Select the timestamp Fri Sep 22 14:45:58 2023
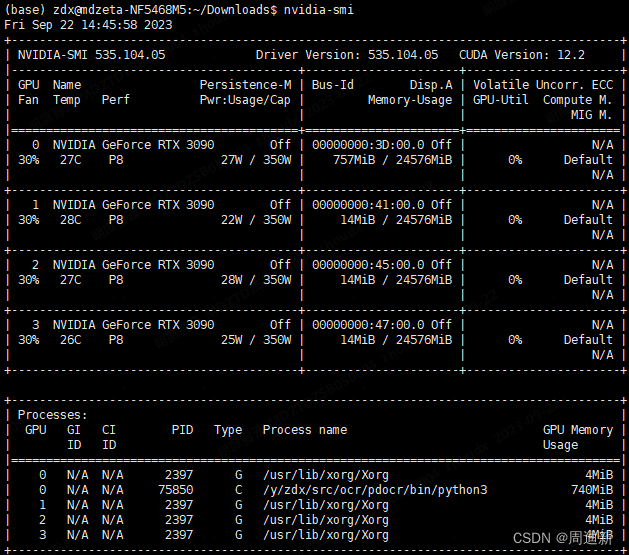The image size is (629, 555). click(88, 25)
